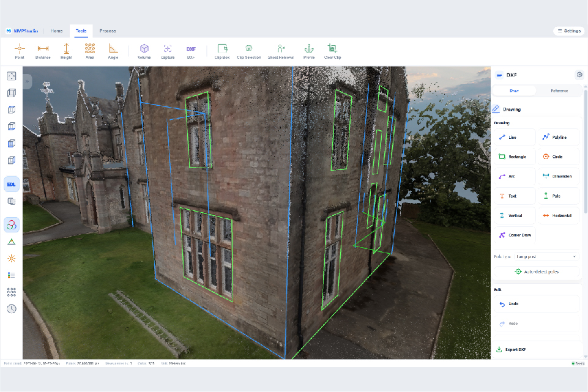Choose the Dimension drawing tool

click(559, 176)
